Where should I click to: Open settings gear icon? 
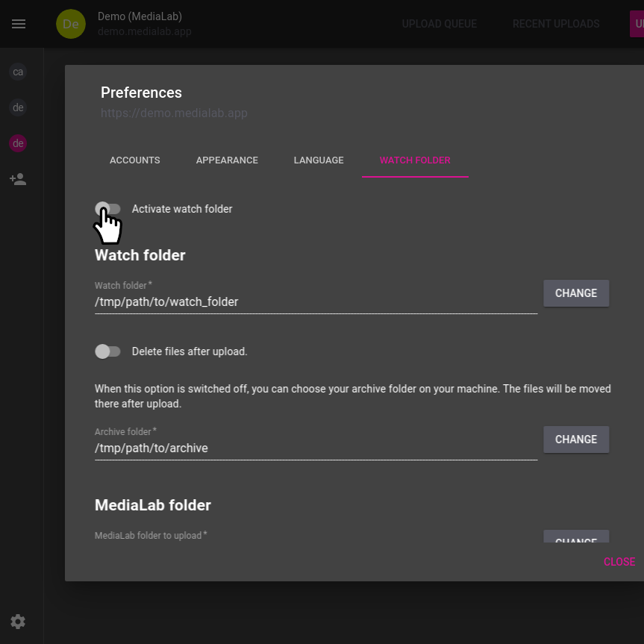coord(18,622)
